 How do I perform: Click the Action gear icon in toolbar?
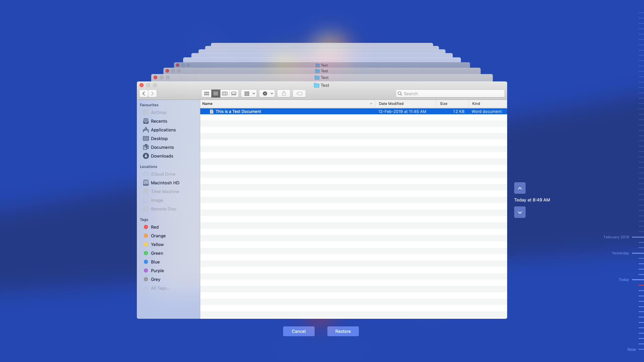[267, 93]
